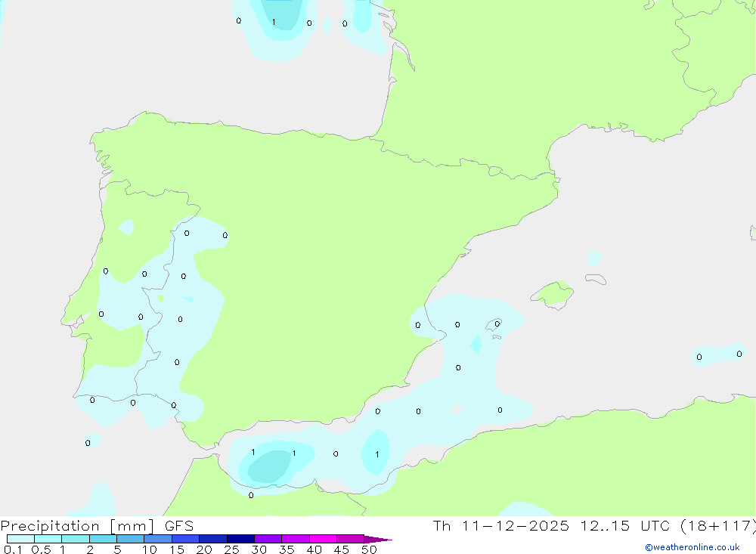Click the 45–50 mm legend swatch
The height and width of the screenshot is (554, 756).
coord(351,539)
